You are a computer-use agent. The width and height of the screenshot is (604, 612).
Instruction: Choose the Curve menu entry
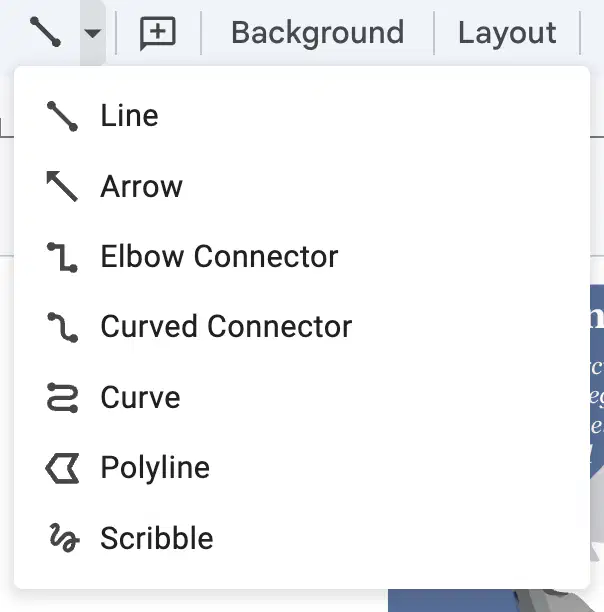140,397
